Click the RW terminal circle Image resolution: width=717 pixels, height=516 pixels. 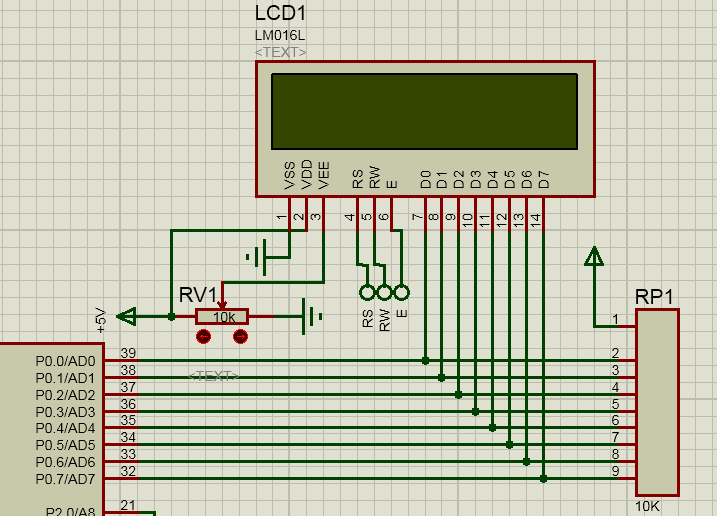pyautogui.click(x=384, y=292)
